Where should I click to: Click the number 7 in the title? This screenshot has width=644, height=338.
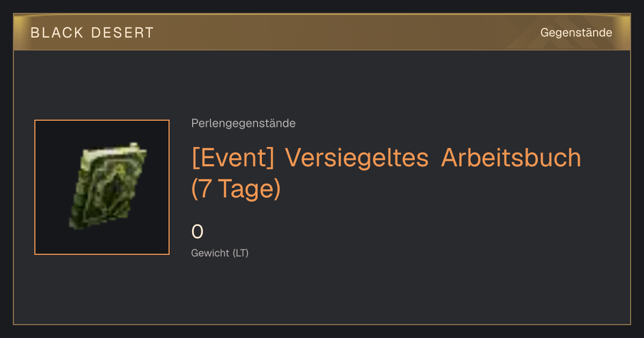(204, 189)
